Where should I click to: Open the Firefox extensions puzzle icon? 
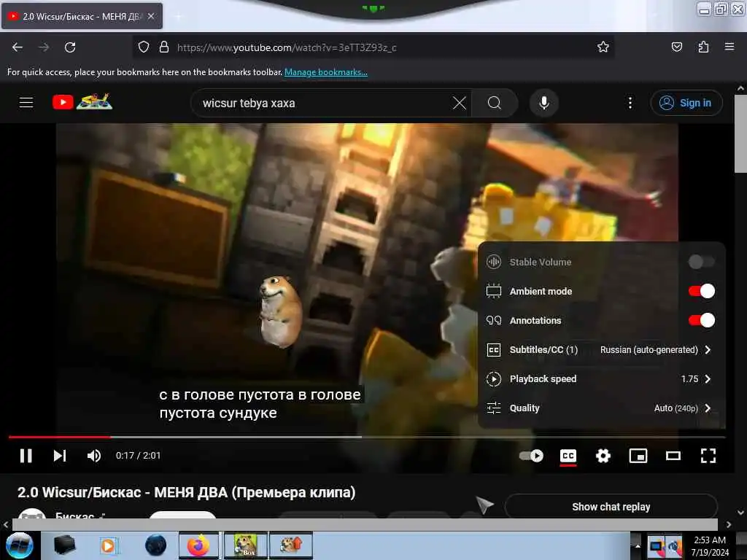(703, 47)
